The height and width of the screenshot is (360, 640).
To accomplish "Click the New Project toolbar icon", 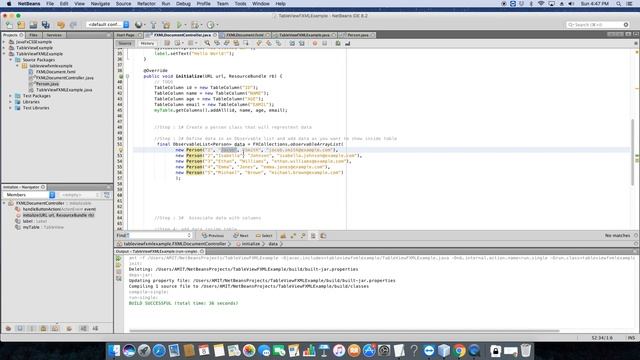I will pyautogui.click(x=21, y=25).
